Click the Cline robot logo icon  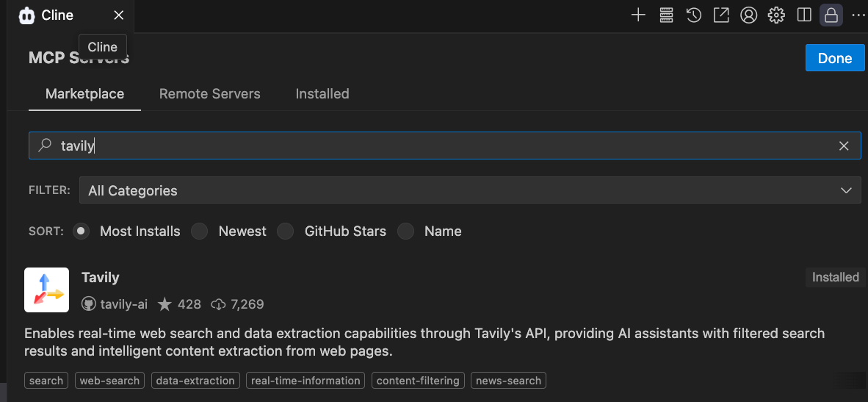pos(26,15)
